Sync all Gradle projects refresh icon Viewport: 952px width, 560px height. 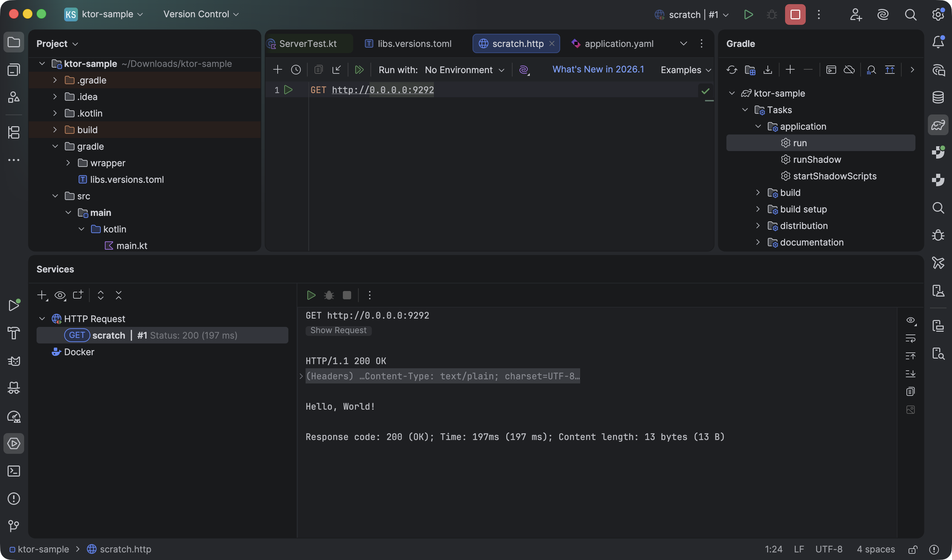(732, 69)
